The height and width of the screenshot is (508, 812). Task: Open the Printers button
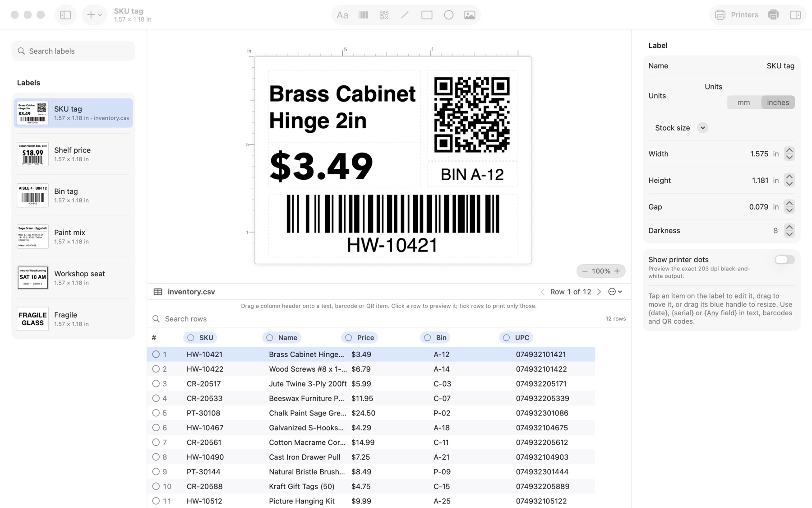737,15
